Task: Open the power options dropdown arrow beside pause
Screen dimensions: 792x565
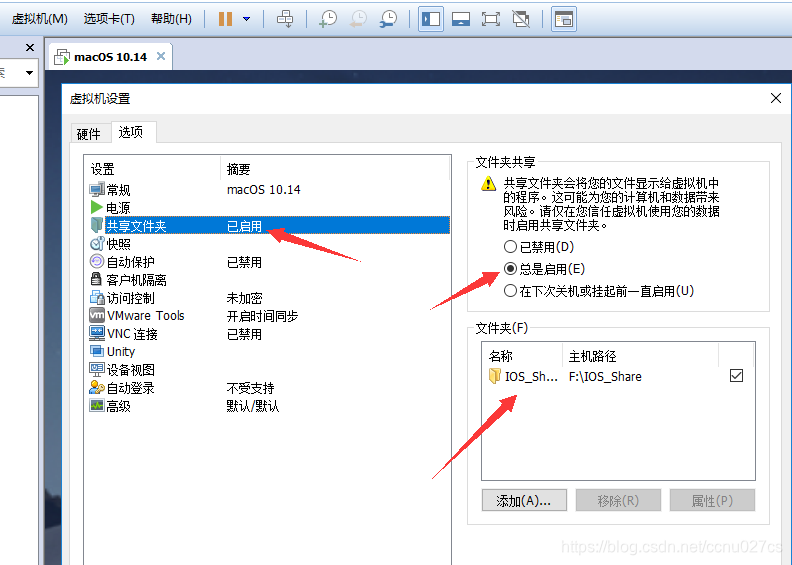Action: [x=246, y=19]
